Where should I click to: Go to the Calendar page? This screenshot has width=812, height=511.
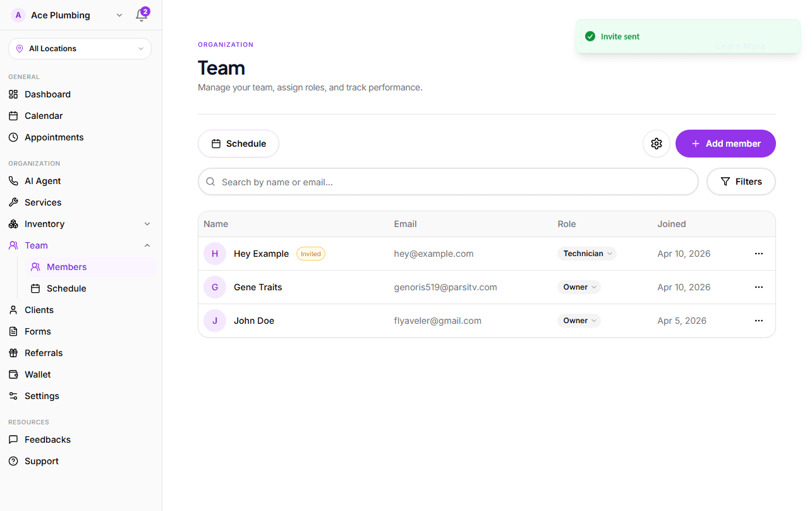coord(43,115)
